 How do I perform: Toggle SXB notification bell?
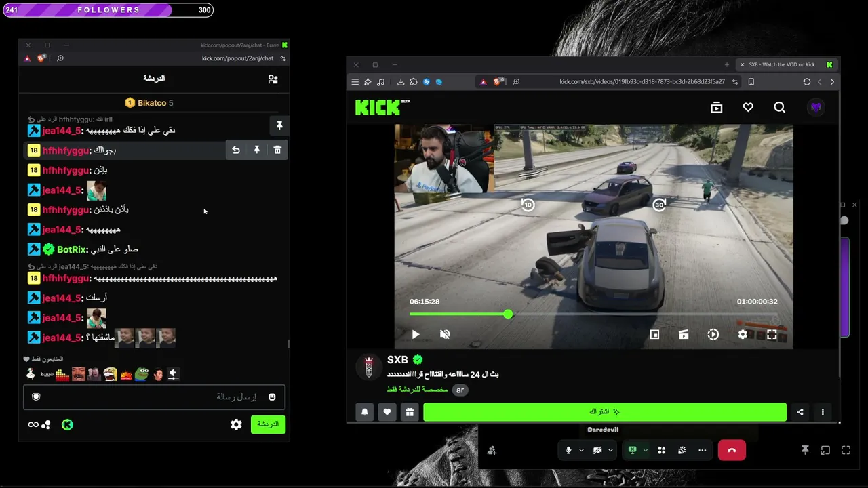pyautogui.click(x=365, y=412)
